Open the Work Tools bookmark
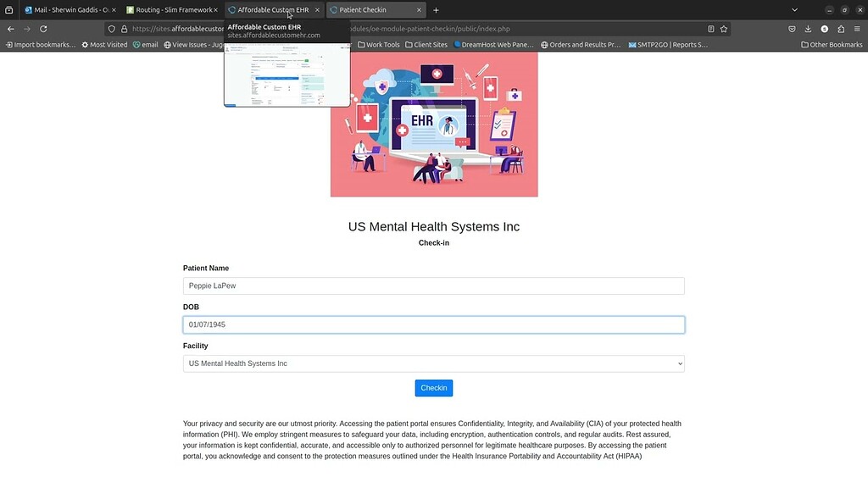The height and width of the screenshot is (488, 868). click(x=378, y=44)
